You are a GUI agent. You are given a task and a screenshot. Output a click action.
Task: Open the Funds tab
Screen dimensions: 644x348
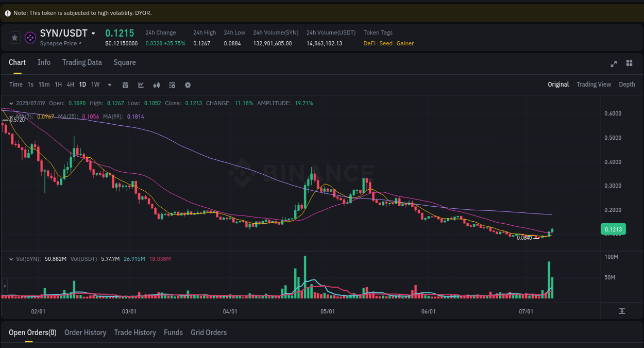click(x=173, y=333)
